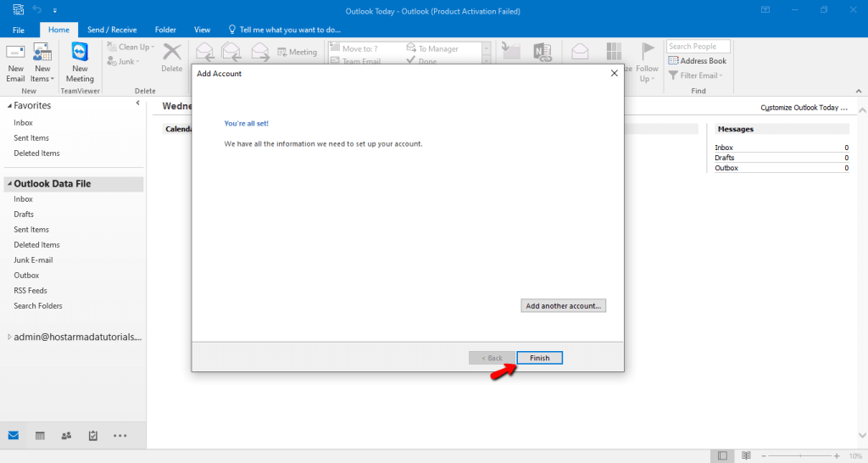Viewport: 868px width, 463px height.
Task: Switch to the Home ribbon tab
Action: coord(58,30)
